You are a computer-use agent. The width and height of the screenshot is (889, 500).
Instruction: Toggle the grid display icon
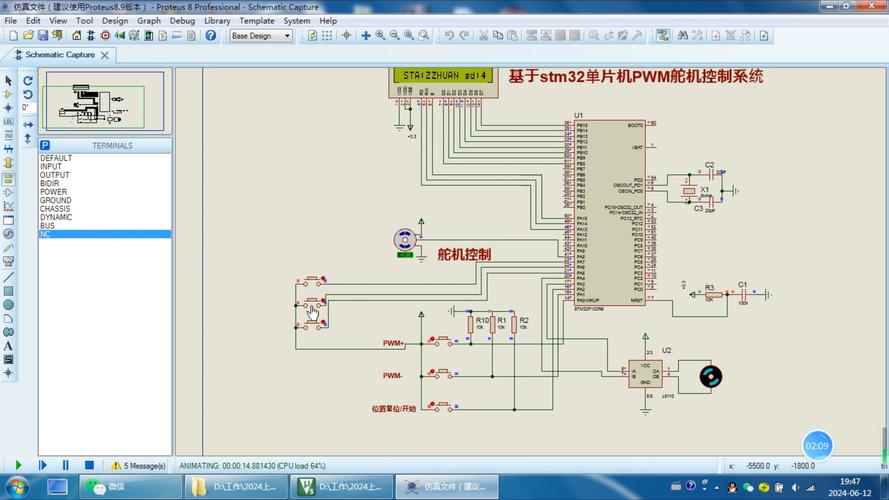tap(329, 36)
